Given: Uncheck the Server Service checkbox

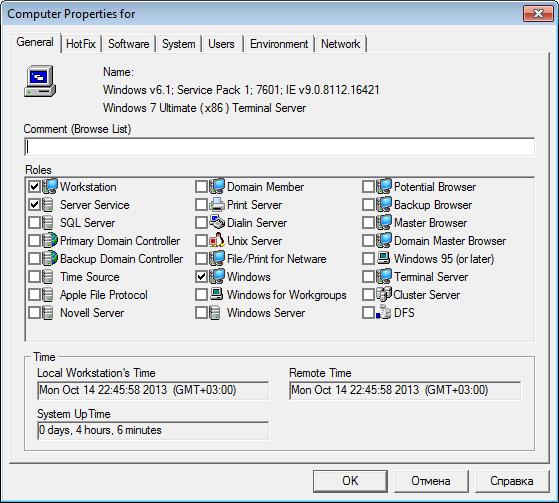Looking at the screenshot, I should pyautogui.click(x=35, y=205).
